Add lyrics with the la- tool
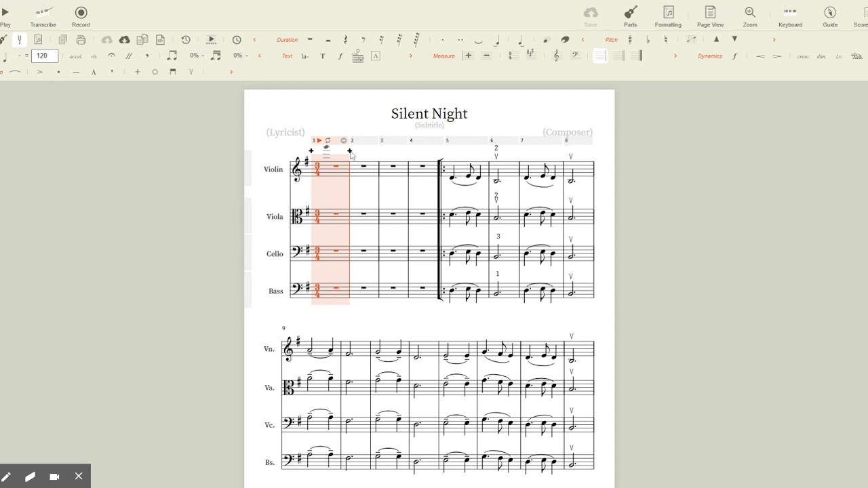The height and width of the screenshot is (488, 868). point(305,56)
